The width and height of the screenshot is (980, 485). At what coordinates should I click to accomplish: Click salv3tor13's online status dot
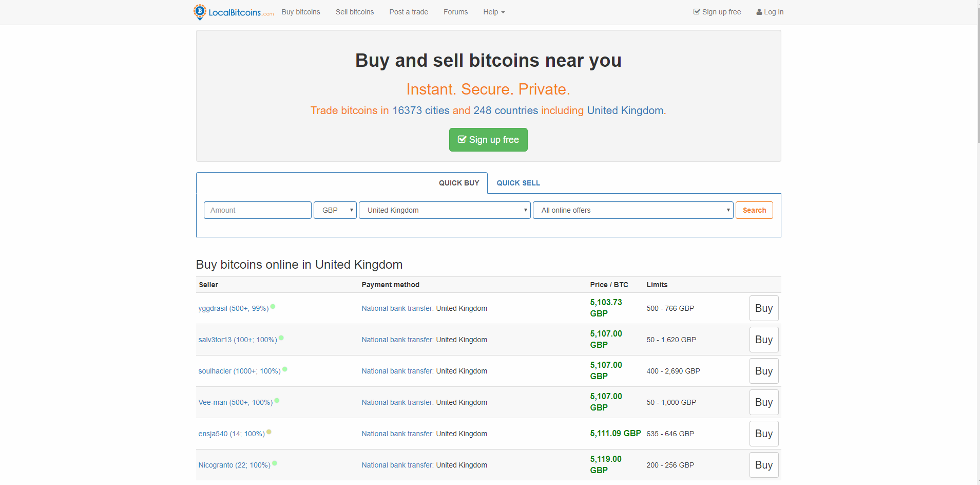tap(281, 338)
